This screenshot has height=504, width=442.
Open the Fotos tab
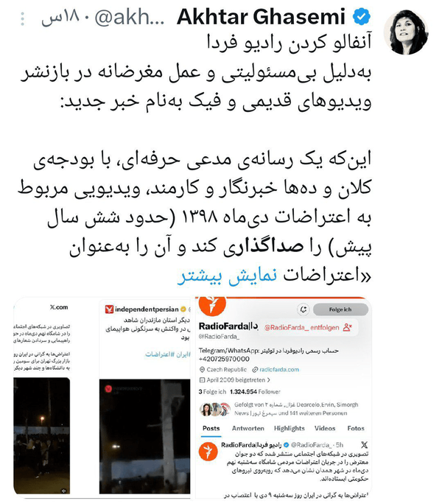tap(356, 428)
